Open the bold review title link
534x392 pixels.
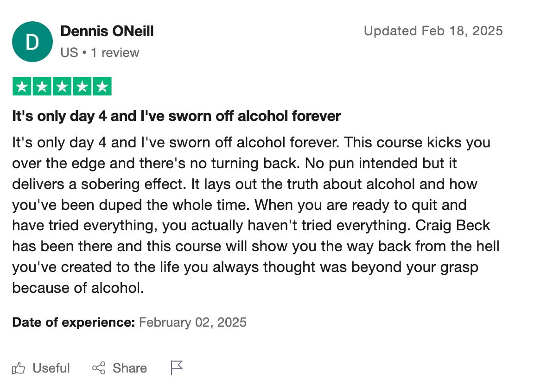[x=177, y=116]
